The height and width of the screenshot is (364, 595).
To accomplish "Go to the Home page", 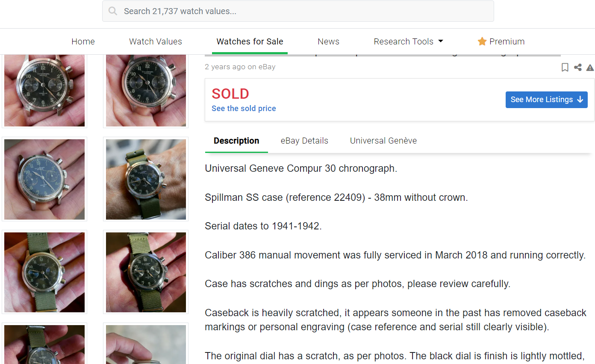I will point(83,41).
